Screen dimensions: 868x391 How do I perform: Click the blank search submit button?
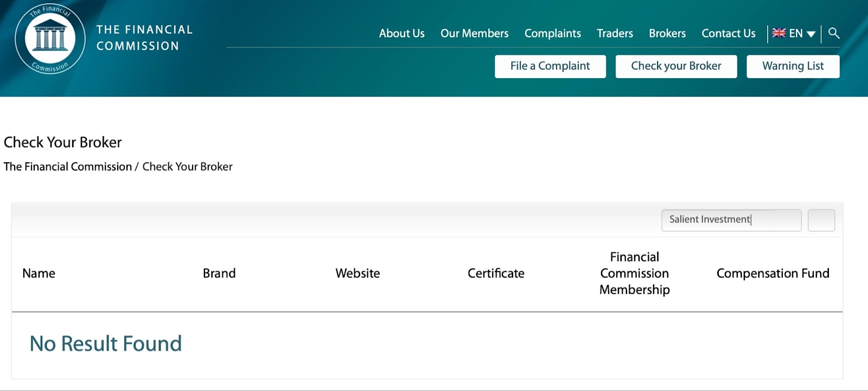(x=821, y=220)
